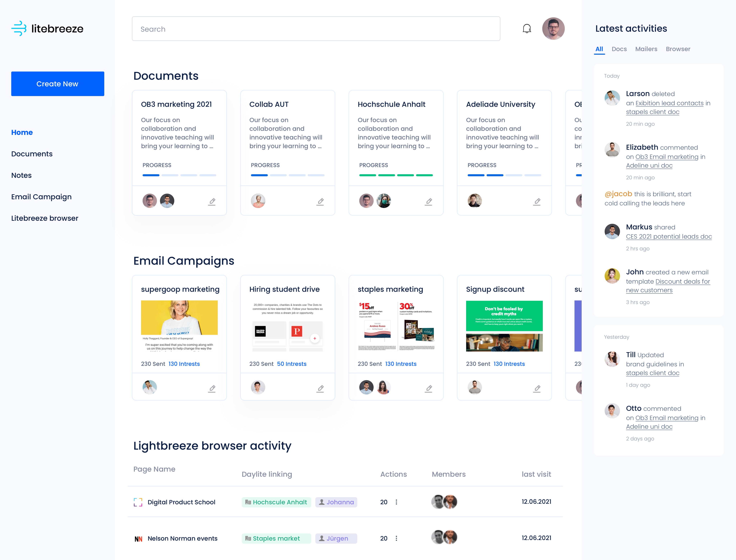Click into the Search field

pos(316,29)
